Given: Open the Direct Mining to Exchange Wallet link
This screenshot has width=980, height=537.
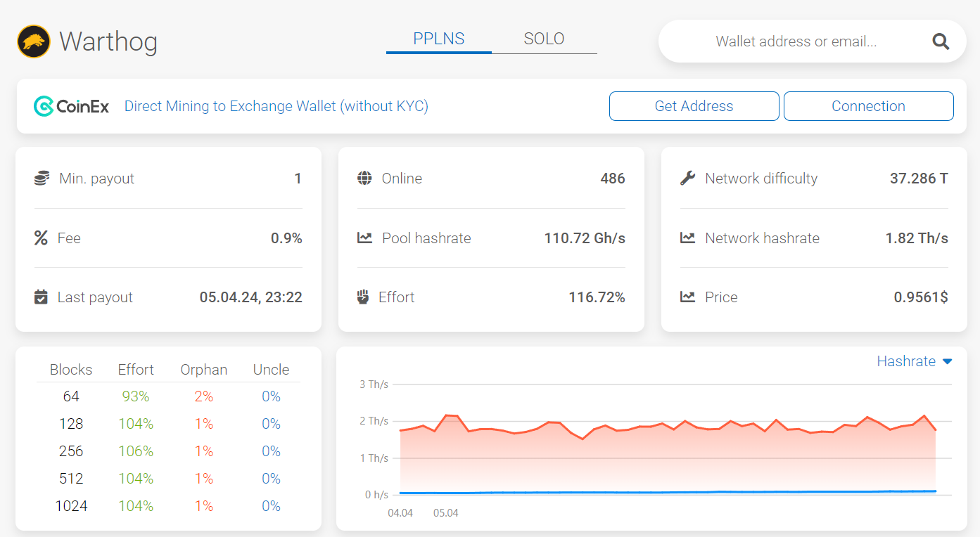Looking at the screenshot, I should point(276,105).
